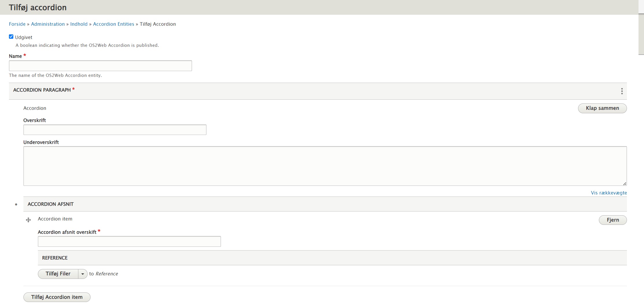This screenshot has height=304, width=644.
Task: Click the Accordion Afsnit table header
Action: pyautogui.click(x=51, y=204)
